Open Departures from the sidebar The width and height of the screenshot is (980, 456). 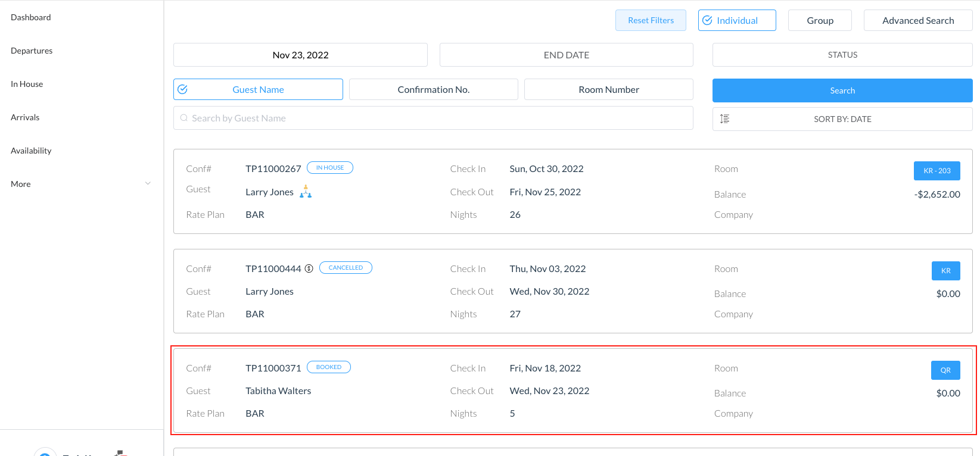pyautogui.click(x=32, y=51)
